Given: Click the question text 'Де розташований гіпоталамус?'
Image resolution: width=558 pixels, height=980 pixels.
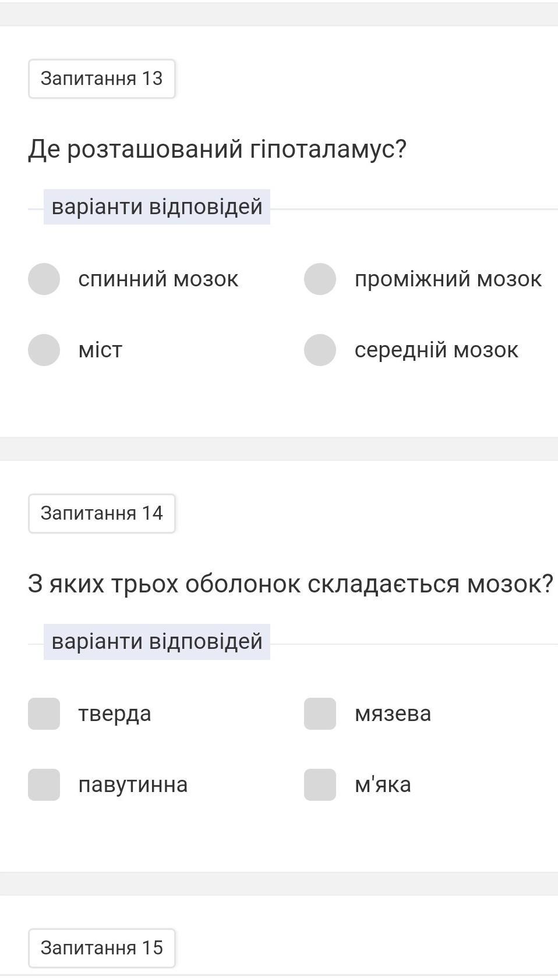Looking at the screenshot, I should click(x=217, y=149).
